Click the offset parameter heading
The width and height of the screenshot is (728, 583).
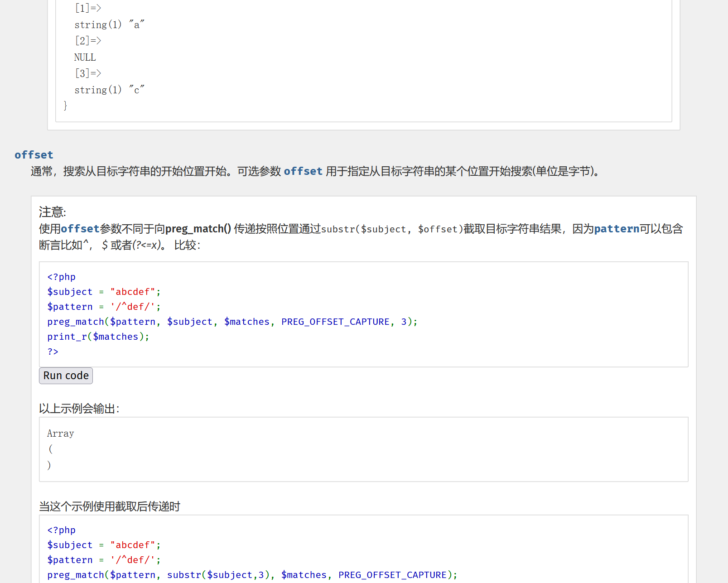34,155
